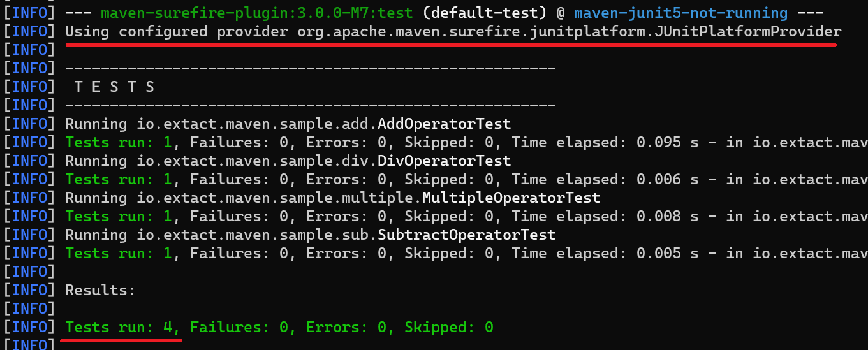Click the 0.005 s elapsed time value
This screenshot has height=350, width=868.
(x=667, y=252)
